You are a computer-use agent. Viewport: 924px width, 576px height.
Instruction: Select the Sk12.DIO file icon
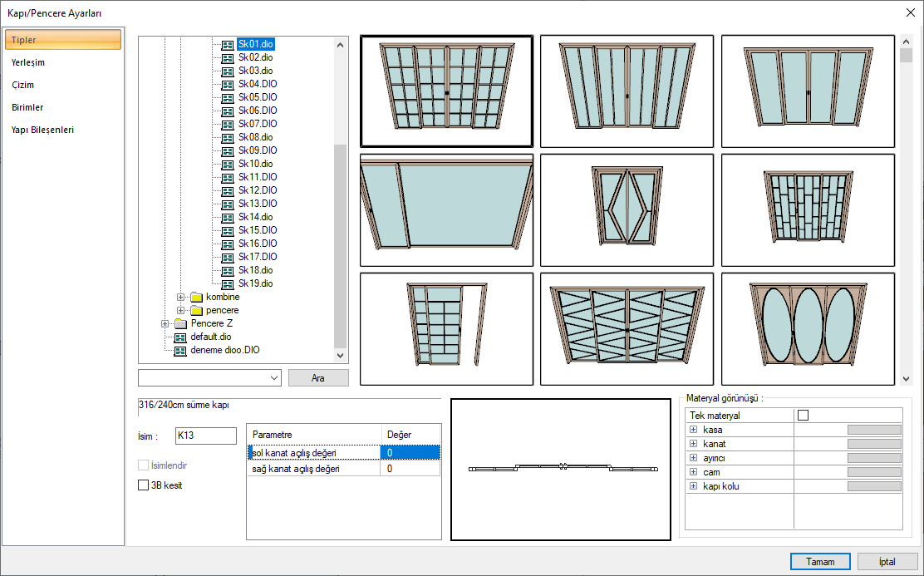pyautogui.click(x=227, y=190)
